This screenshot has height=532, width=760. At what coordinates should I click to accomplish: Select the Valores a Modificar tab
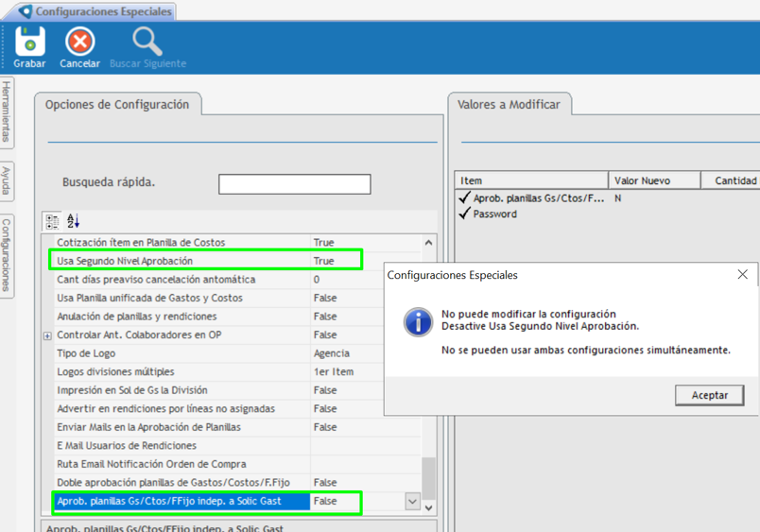coord(509,104)
